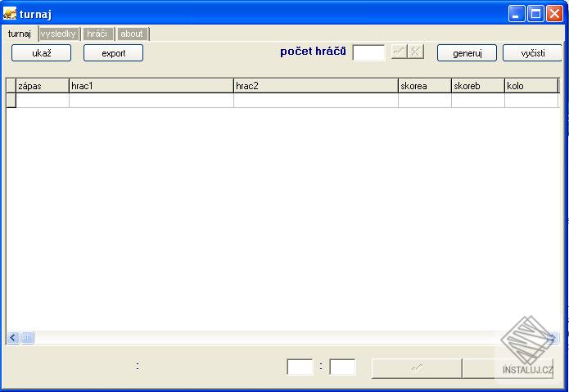Click the turnaj application icon in the title bar

(10, 14)
